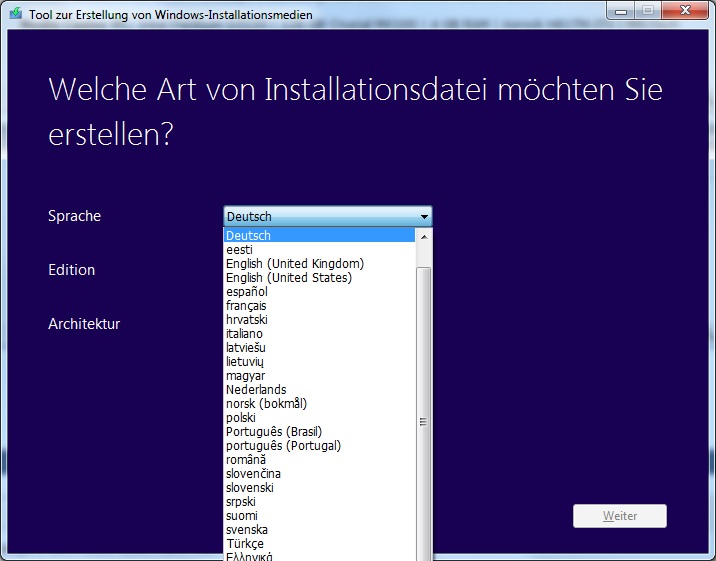
Task: Click the setup tool title bar icon
Action: [x=16, y=14]
